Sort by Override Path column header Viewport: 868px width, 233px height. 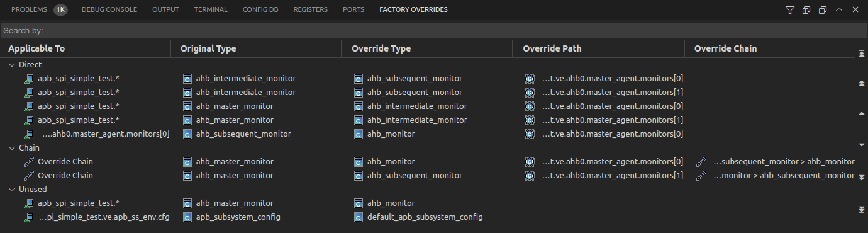(552, 48)
